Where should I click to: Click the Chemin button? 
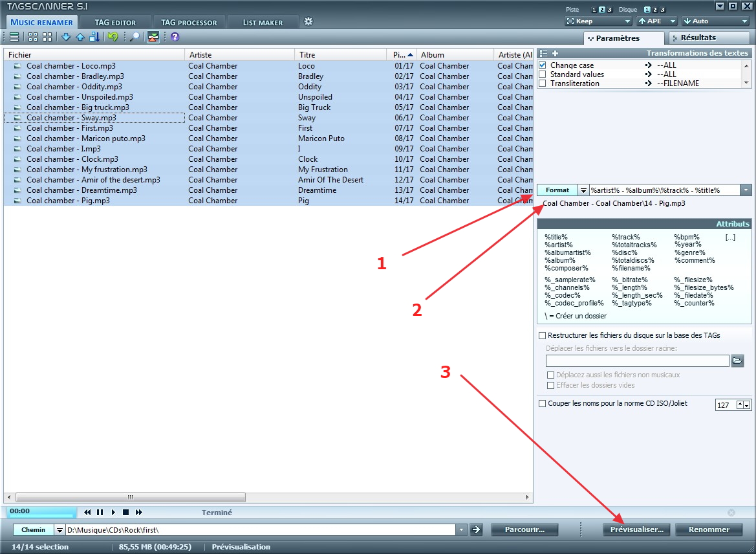click(x=33, y=530)
